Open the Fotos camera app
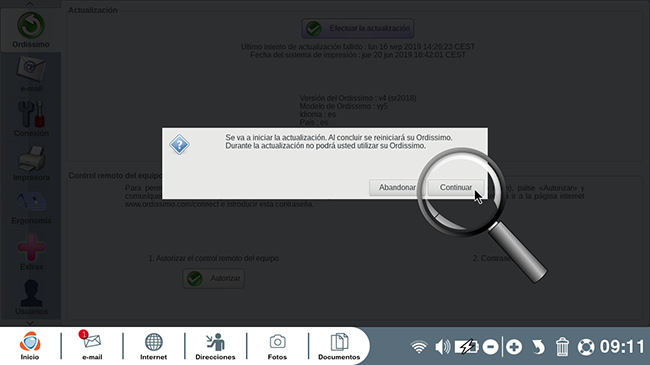This screenshot has width=650, height=365. [x=277, y=346]
